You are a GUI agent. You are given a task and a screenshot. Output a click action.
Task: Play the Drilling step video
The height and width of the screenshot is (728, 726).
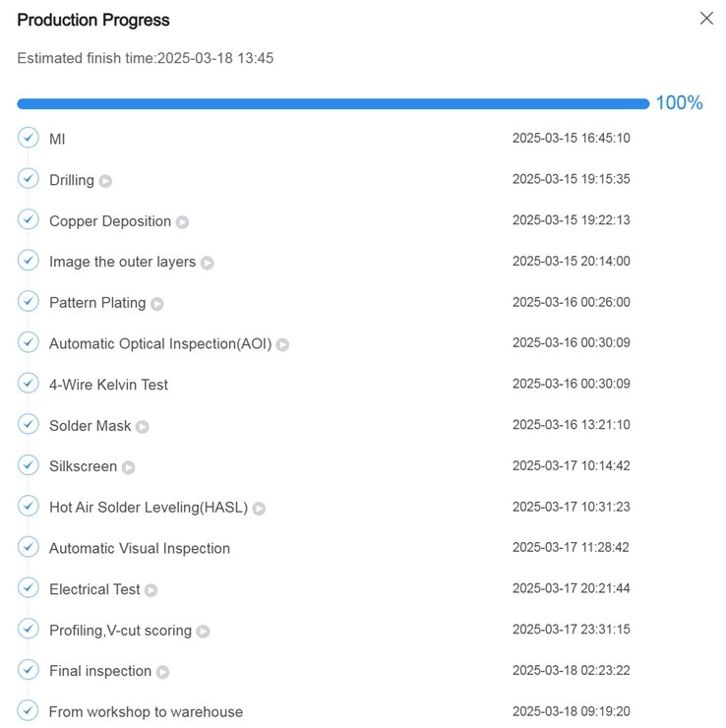point(105,181)
